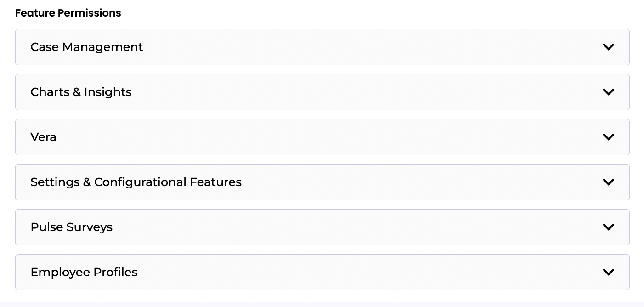The width and height of the screenshot is (644, 307).
Task: Open the Case Management permissions panel
Action: point(322,47)
